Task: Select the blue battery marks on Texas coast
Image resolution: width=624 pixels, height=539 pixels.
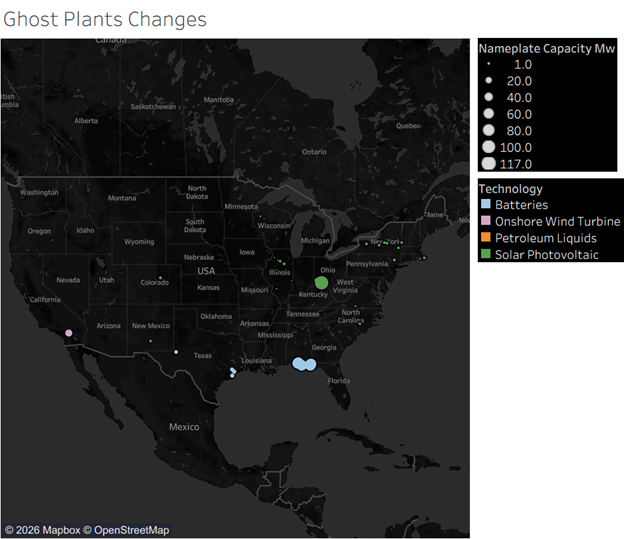Action: 233,372
